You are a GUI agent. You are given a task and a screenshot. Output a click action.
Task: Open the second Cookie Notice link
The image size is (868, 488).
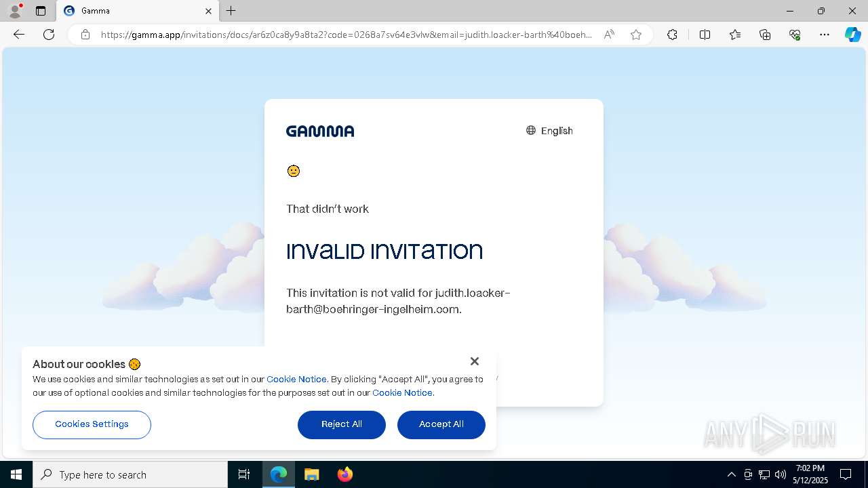(x=402, y=393)
